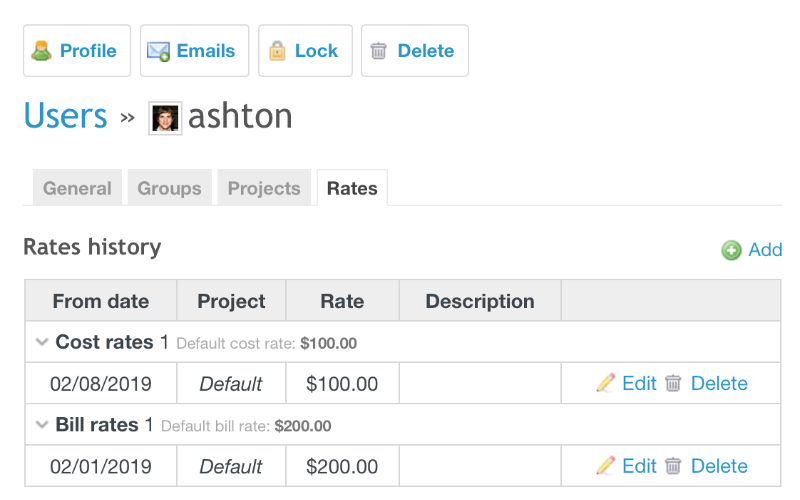The height and width of the screenshot is (500, 800).
Task: Click the Rate column header
Action: click(x=342, y=301)
